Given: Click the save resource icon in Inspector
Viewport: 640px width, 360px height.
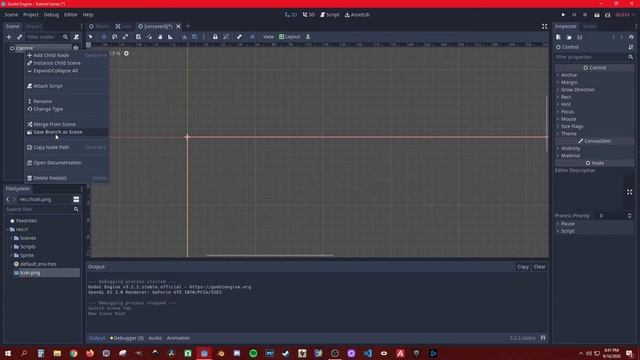Looking at the screenshot, I should 580,37.
